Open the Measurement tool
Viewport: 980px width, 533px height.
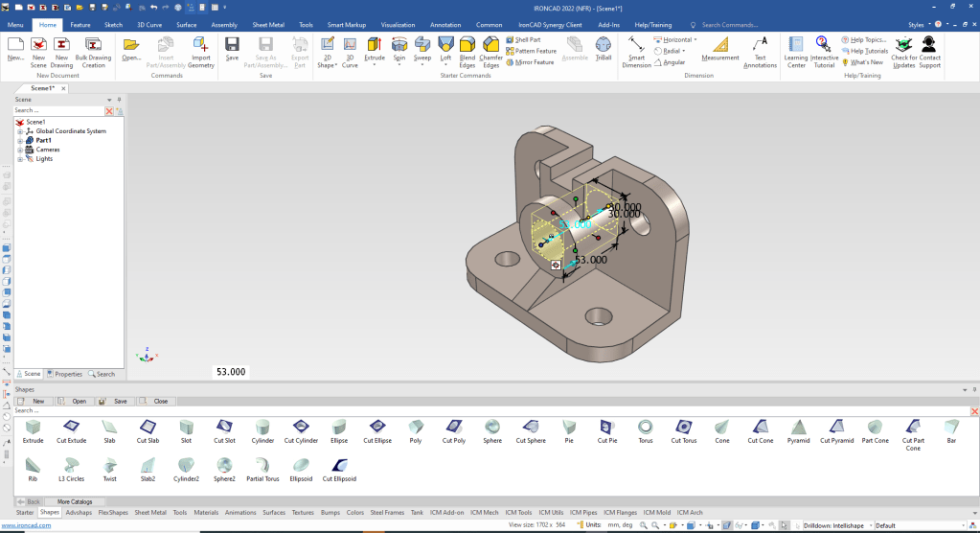[x=719, y=49]
